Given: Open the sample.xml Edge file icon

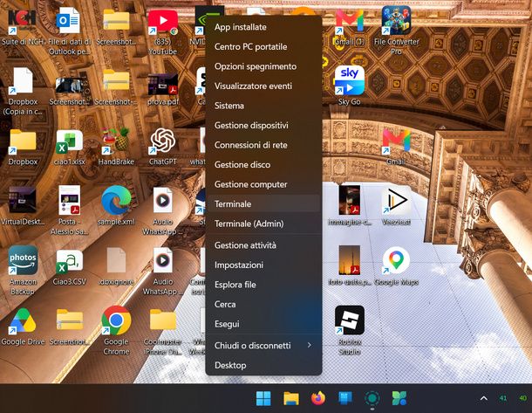Looking at the screenshot, I should click(x=116, y=200).
